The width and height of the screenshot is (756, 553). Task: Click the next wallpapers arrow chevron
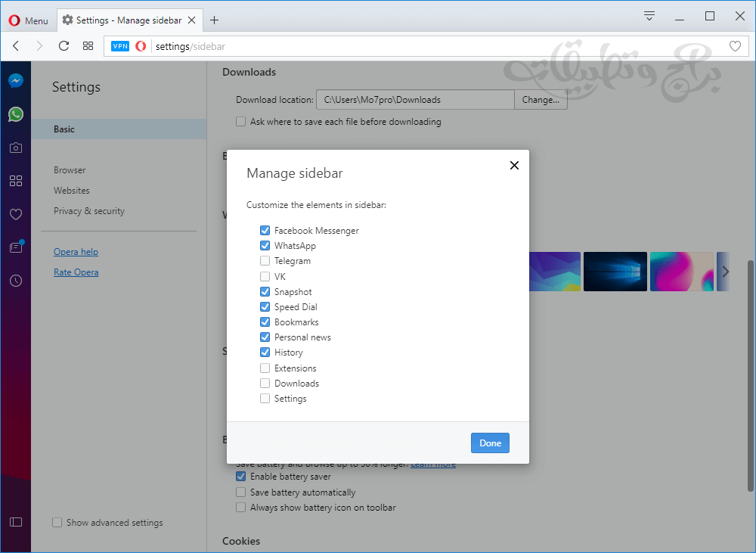pyautogui.click(x=724, y=271)
